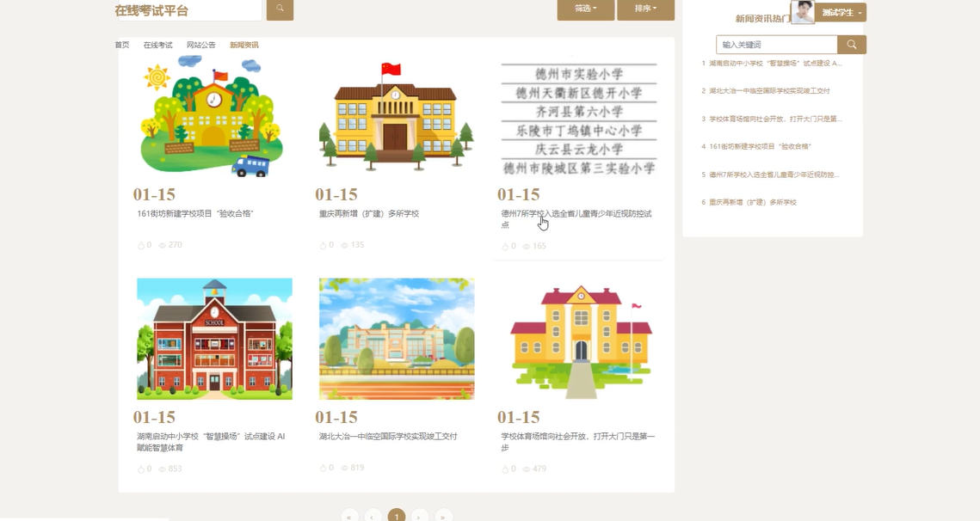Click the search icon beside the platform title
The image size is (980, 521).
[x=280, y=9]
